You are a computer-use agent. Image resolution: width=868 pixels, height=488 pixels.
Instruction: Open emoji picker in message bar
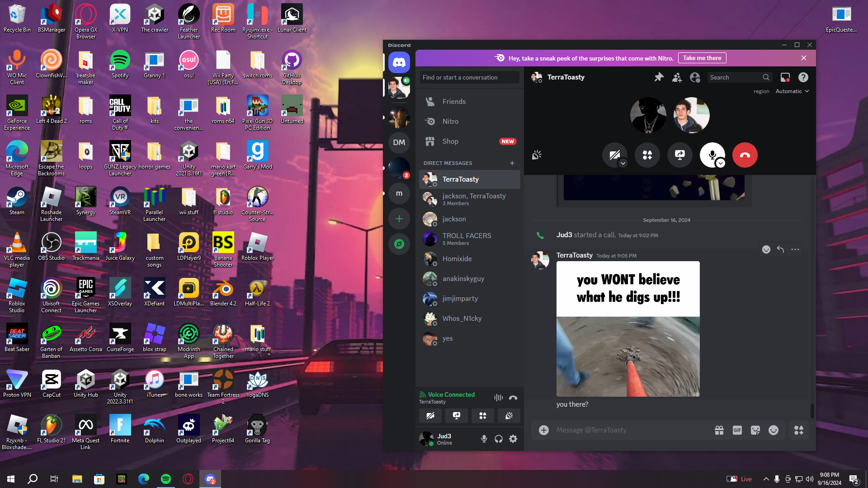click(x=774, y=430)
